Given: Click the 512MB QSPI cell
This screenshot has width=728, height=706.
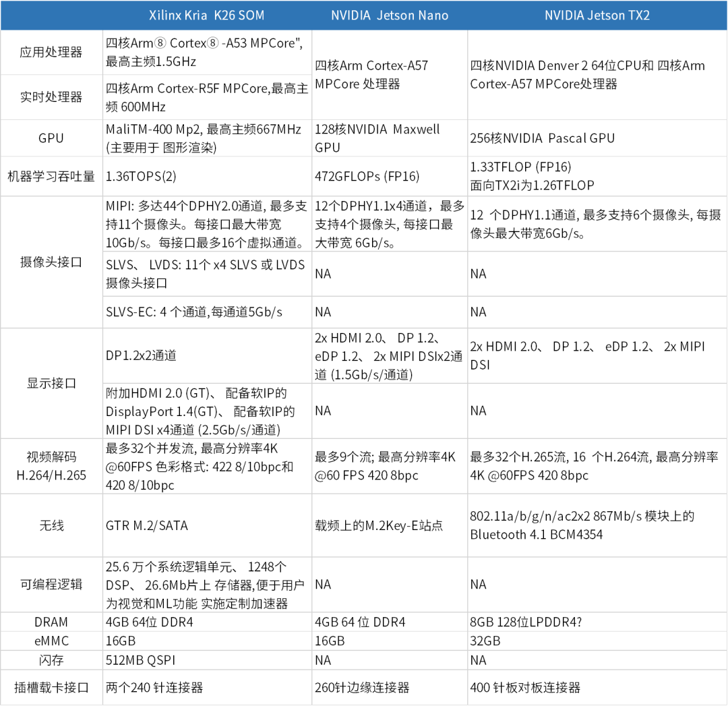Looking at the screenshot, I should click(x=207, y=660).
